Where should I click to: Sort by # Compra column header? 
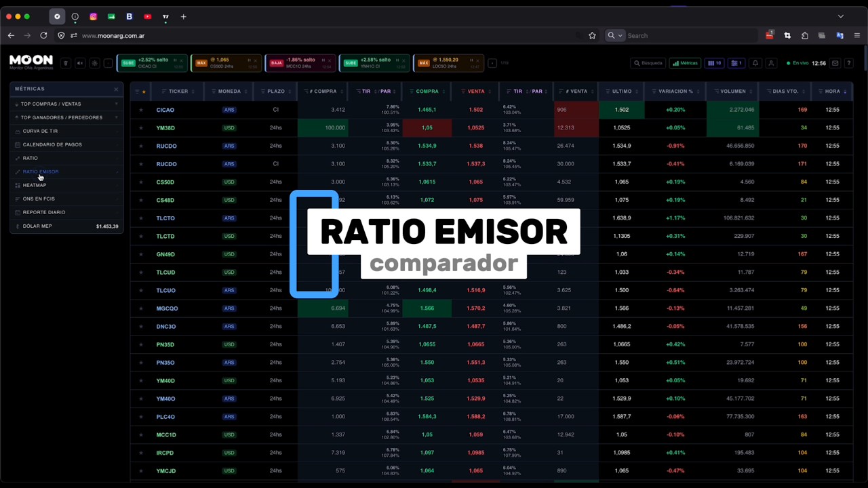323,91
